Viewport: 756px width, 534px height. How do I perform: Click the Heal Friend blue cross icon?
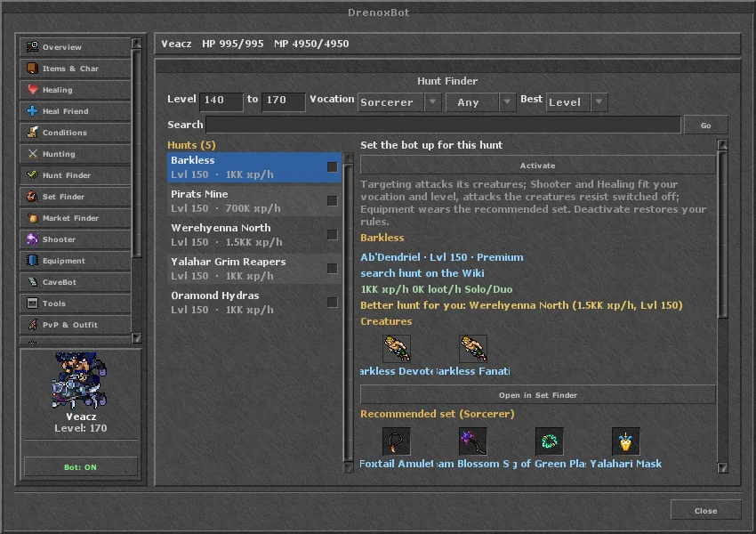[x=32, y=111]
